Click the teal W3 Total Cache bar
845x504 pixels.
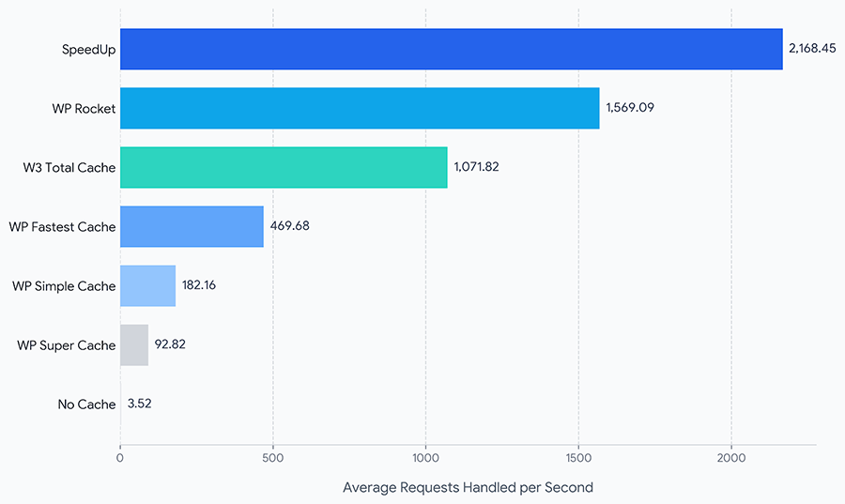click(x=284, y=167)
